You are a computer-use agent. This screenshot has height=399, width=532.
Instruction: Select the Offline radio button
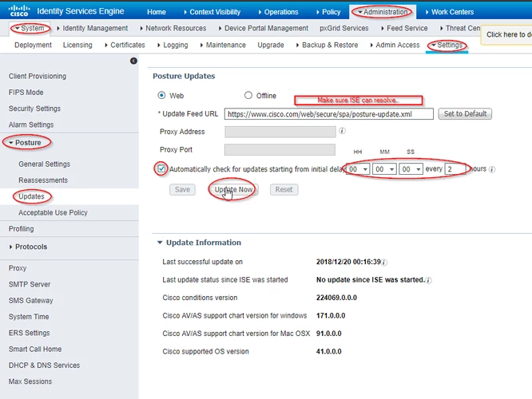248,95
